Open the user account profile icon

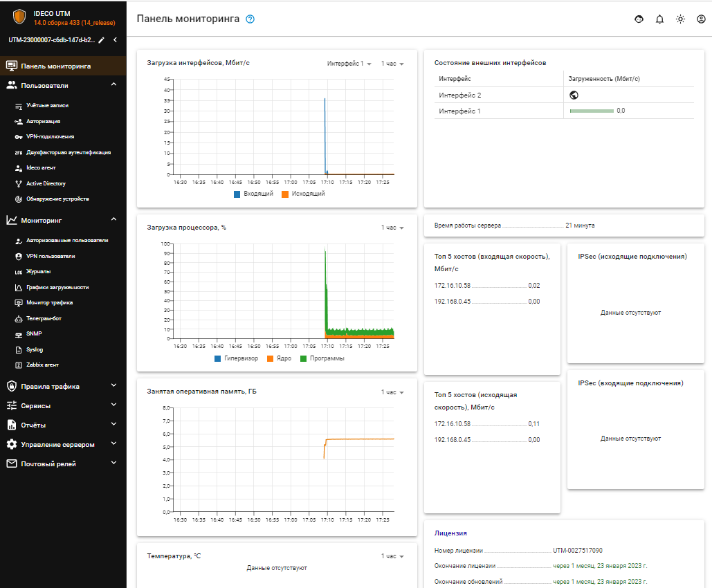click(701, 19)
